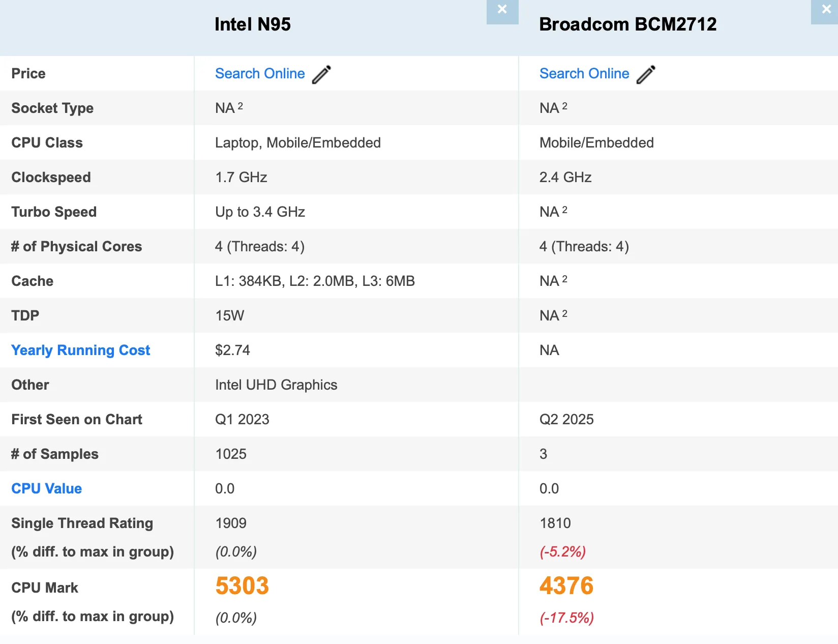Image resolution: width=838 pixels, height=644 pixels.
Task: Select the Broadcom BCM2712 column header
Action: coord(628,24)
